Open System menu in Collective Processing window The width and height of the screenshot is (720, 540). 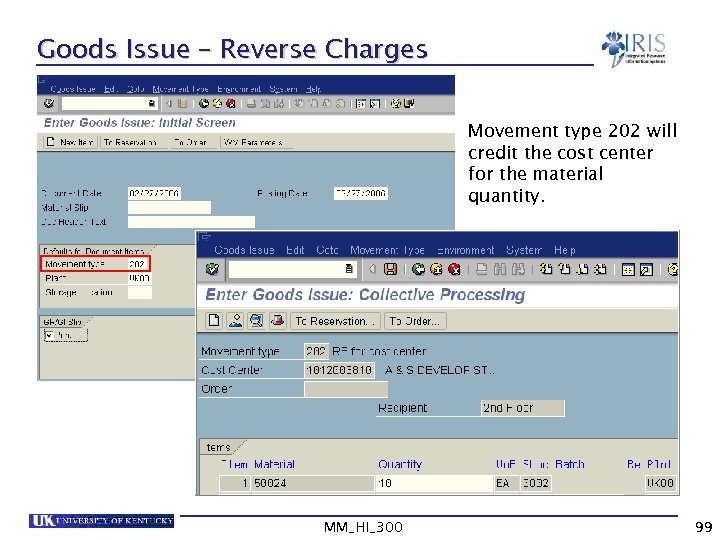click(524, 250)
